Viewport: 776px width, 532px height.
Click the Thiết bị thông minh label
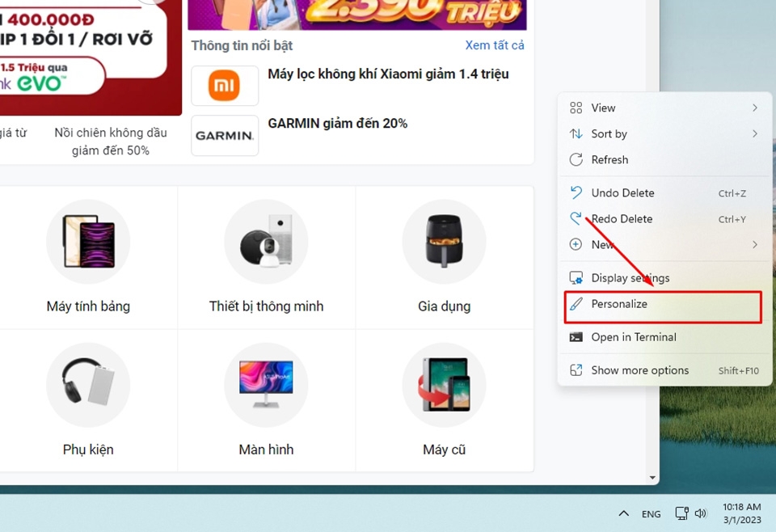(266, 306)
